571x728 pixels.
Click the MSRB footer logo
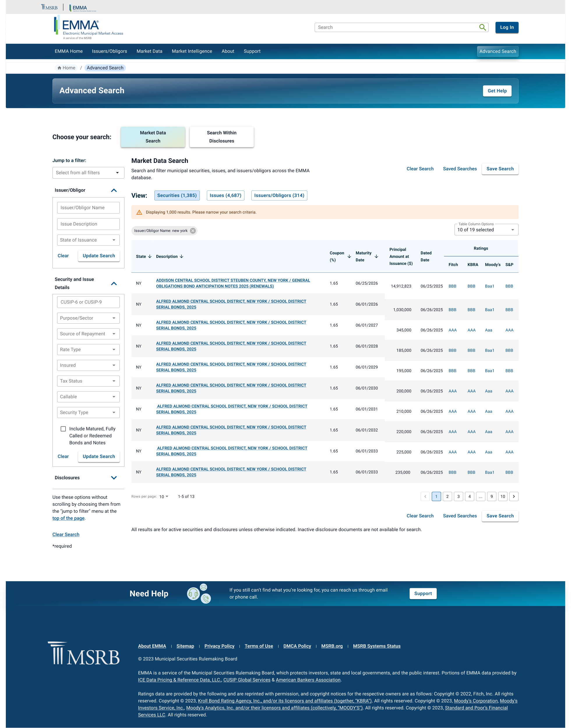pyautogui.click(x=84, y=653)
